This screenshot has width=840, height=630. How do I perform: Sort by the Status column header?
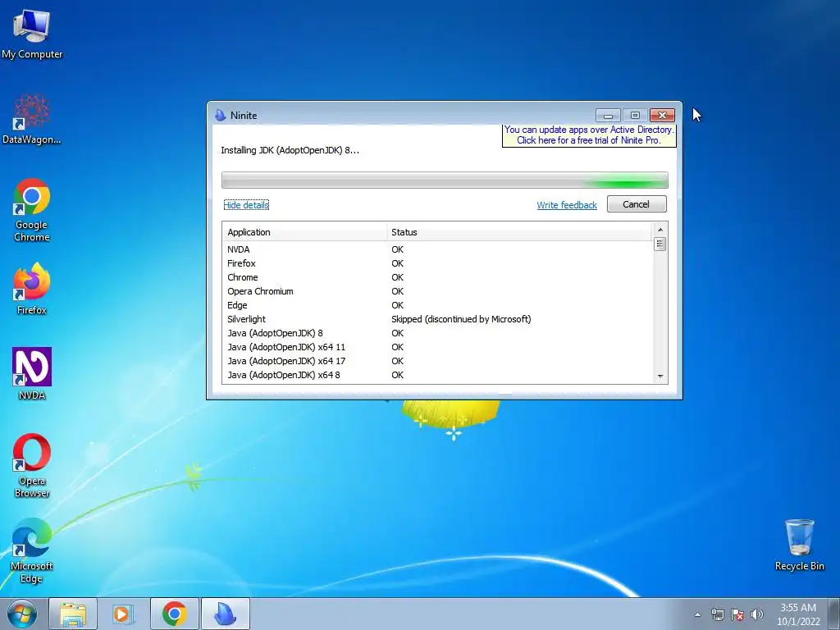coord(518,232)
